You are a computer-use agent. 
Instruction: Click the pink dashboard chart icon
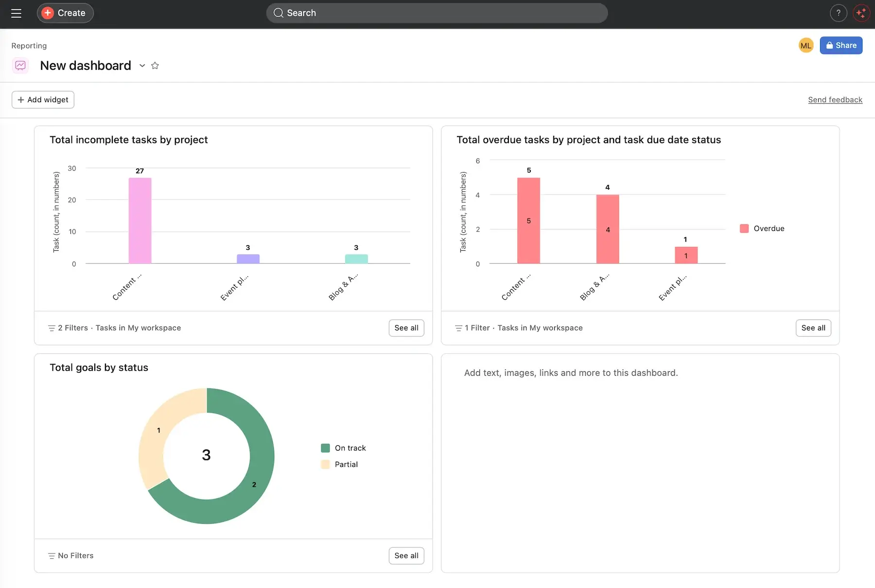pyautogui.click(x=20, y=65)
